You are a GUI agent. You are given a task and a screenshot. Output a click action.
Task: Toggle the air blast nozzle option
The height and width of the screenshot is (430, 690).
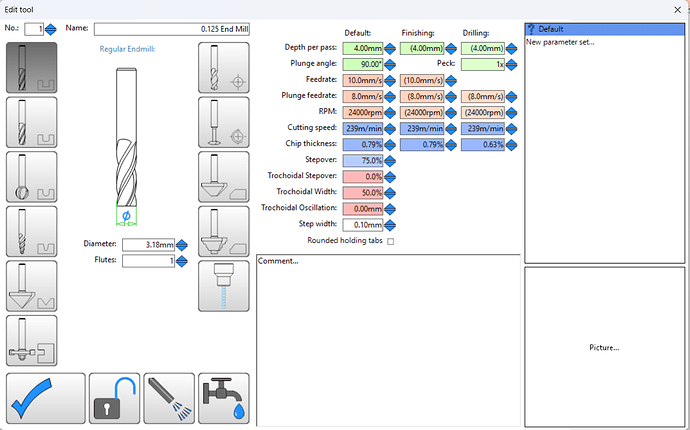pos(168,398)
